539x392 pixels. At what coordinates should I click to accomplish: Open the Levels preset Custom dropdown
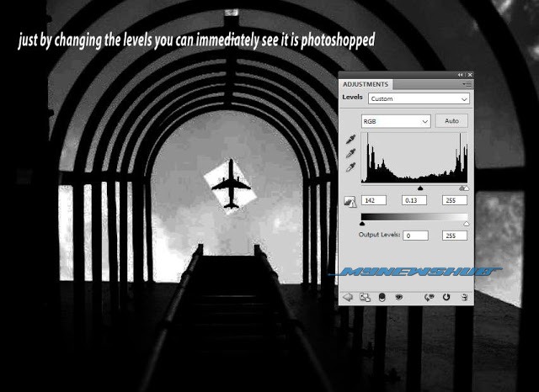coord(419,98)
